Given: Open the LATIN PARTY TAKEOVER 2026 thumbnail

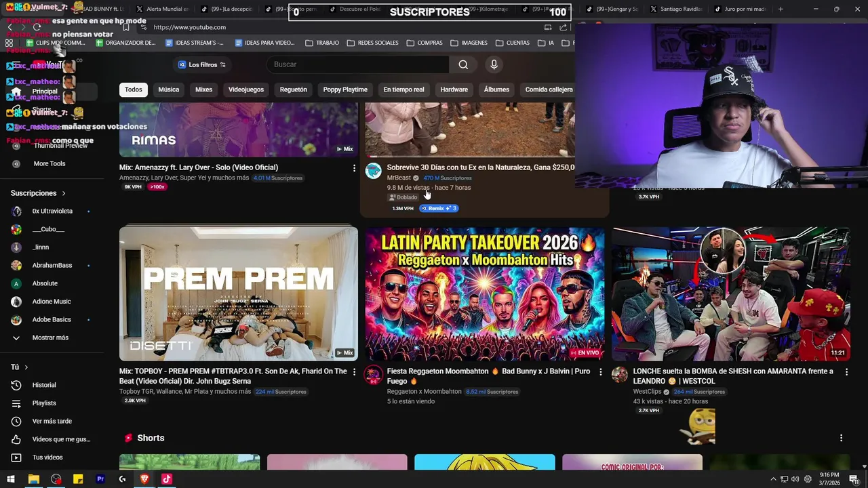Looking at the screenshot, I should (485, 293).
